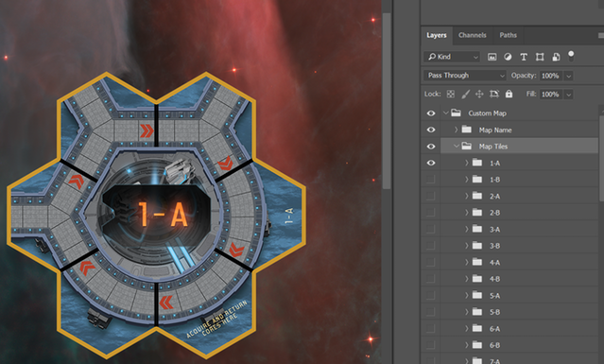The height and width of the screenshot is (364, 604).
Task: Filter for smart objects icon
Action: (556, 57)
